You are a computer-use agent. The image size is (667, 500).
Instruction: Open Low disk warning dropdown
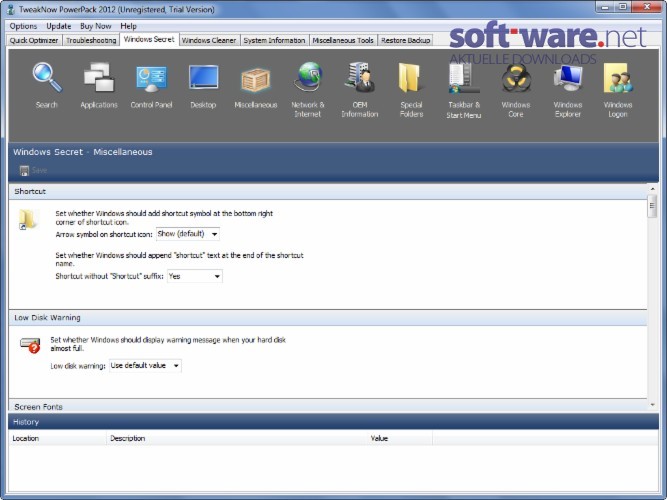coord(145,366)
